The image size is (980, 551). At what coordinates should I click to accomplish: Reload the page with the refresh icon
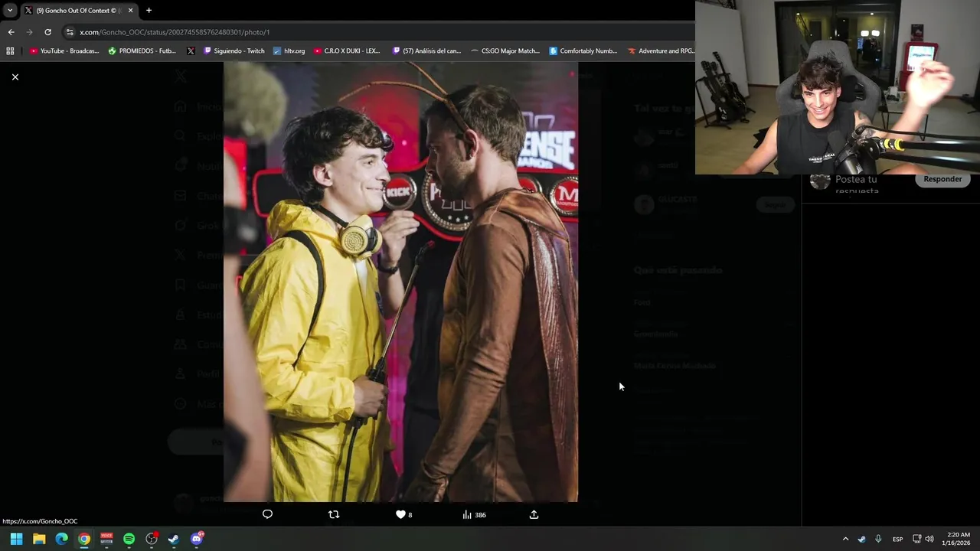tap(47, 32)
